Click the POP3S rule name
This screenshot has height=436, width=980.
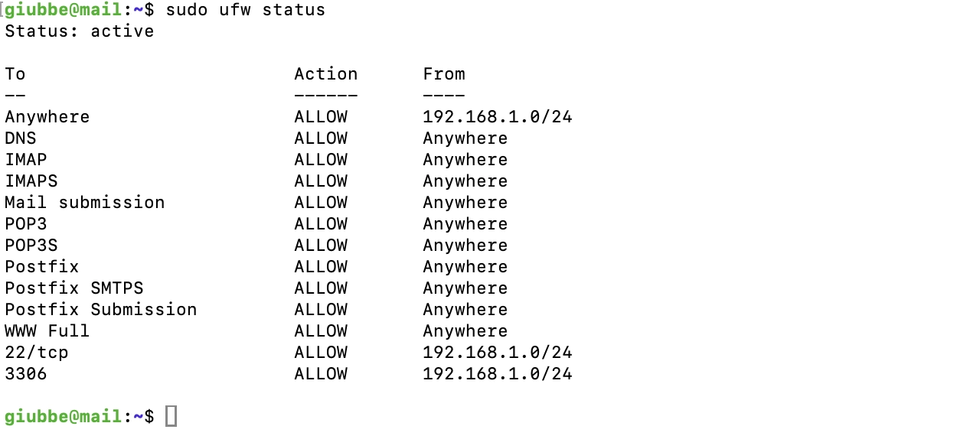click(x=31, y=246)
